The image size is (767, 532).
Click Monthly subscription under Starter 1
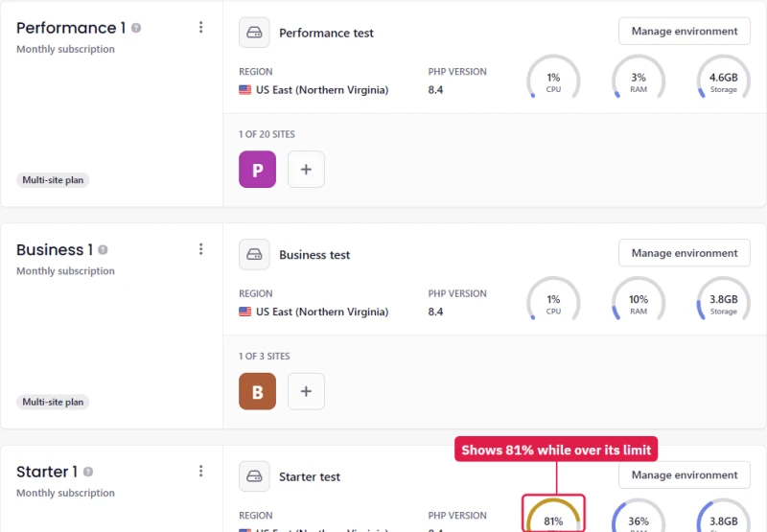pos(65,493)
